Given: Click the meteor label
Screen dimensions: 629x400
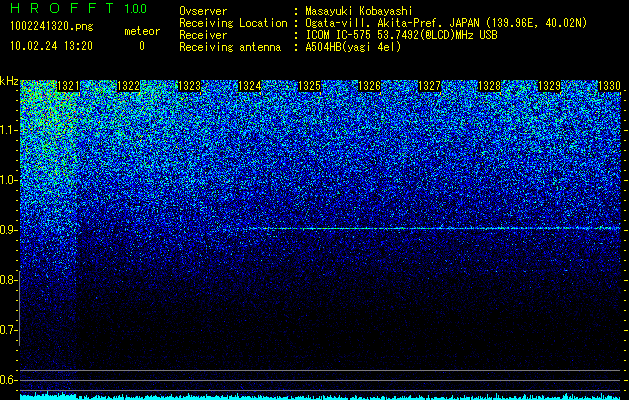Looking at the screenshot, I should [x=142, y=31].
